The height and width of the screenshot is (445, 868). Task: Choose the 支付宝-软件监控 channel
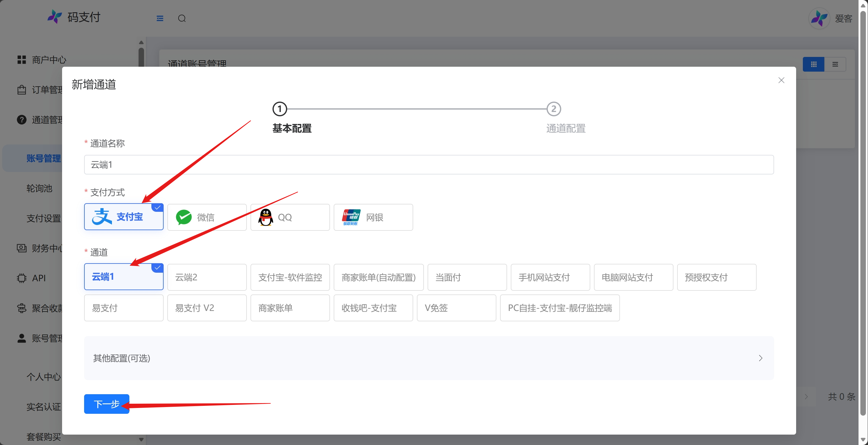click(290, 277)
